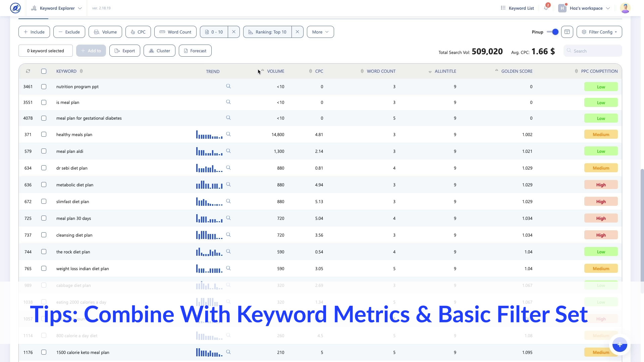Click the notification bell icon
Image resolution: width=644 pixels, height=362 pixels.
pyautogui.click(x=546, y=8)
